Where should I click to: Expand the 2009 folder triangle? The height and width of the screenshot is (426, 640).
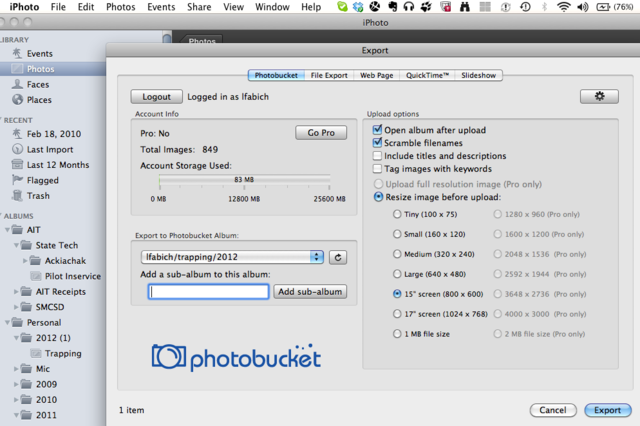tap(16, 384)
